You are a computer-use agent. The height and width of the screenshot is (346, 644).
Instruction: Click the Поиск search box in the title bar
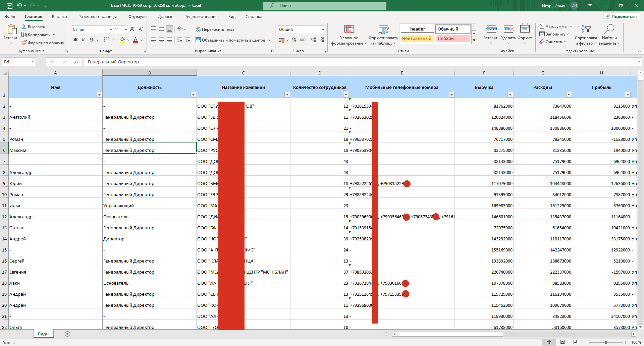(324, 6)
